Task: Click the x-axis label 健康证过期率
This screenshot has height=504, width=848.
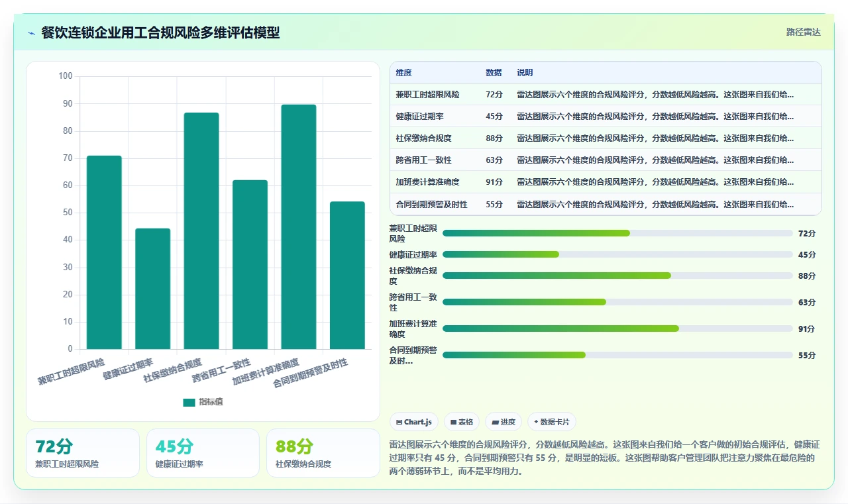Action: point(128,370)
